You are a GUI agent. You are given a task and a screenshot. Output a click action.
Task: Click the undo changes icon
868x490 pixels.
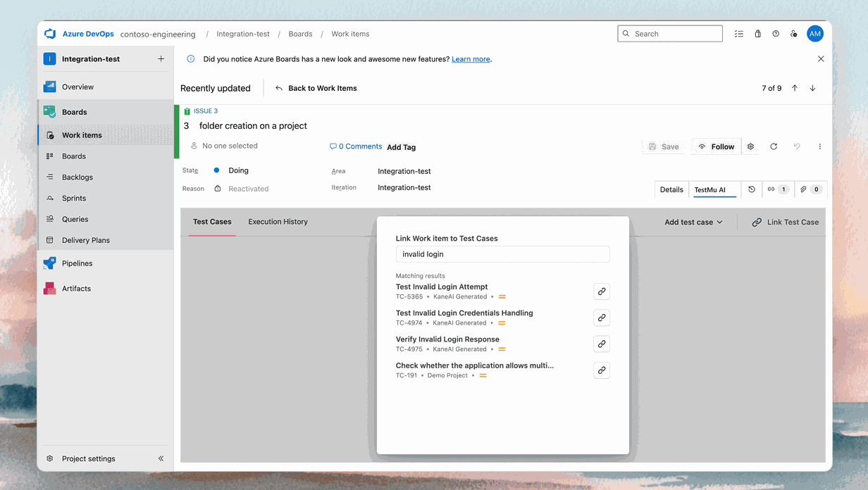(x=797, y=146)
